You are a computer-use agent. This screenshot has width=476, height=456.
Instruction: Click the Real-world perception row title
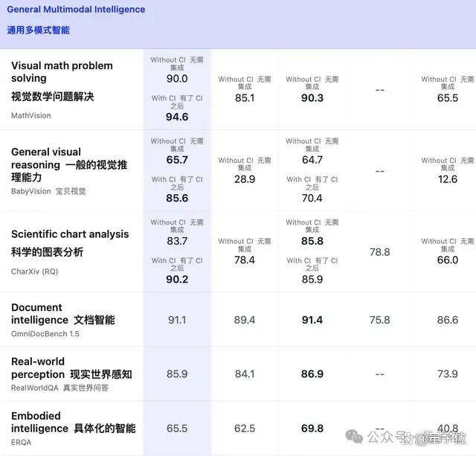click(71, 368)
